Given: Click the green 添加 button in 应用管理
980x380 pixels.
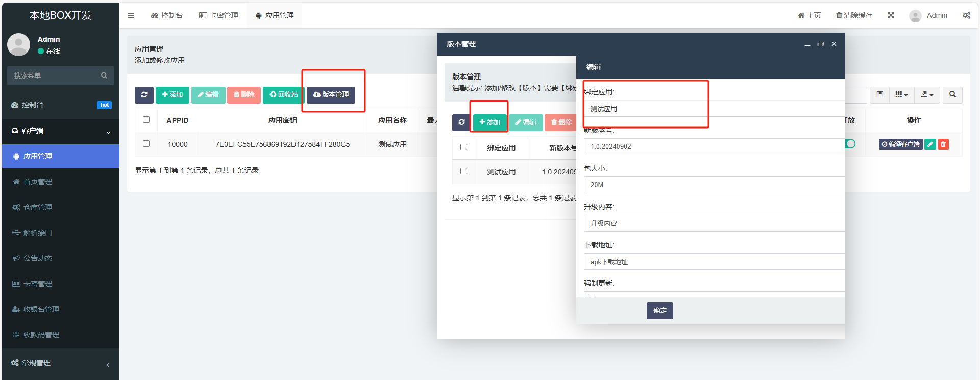Looking at the screenshot, I should [x=173, y=95].
